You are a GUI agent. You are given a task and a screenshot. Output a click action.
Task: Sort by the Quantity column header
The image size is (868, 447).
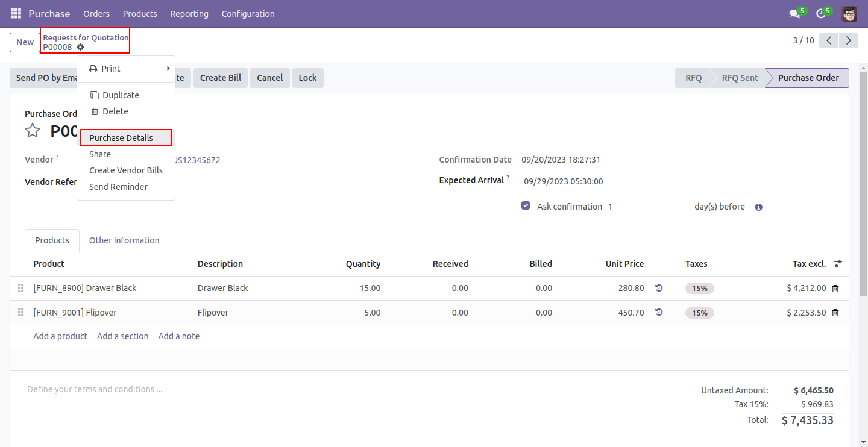pyautogui.click(x=363, y=264)
